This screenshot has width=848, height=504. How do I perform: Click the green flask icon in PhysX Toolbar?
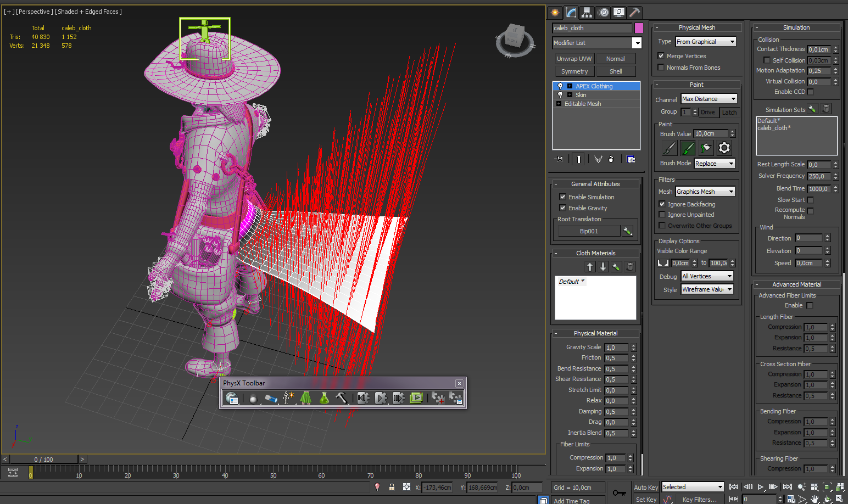click(324, 398)
